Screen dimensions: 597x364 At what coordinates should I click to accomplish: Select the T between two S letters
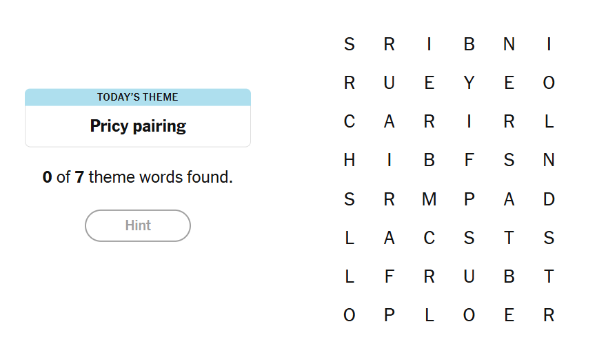pyautogui.click(x=509, y=238)
